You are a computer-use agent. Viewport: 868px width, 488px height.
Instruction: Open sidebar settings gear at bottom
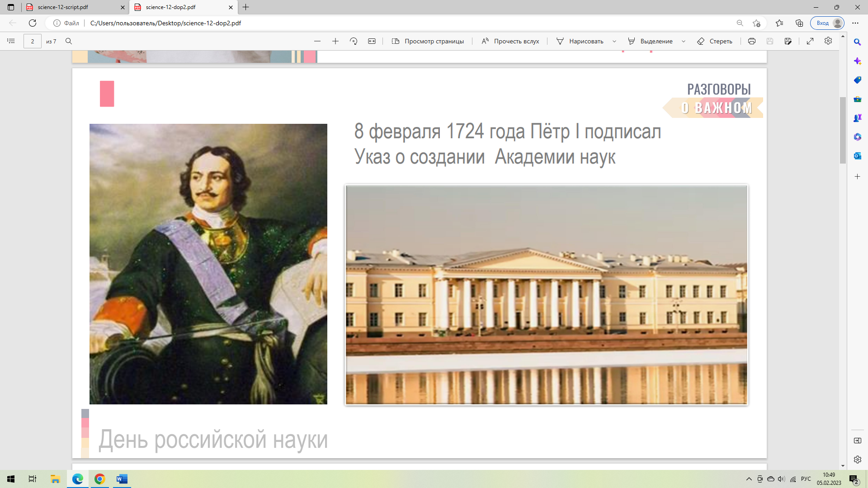click(x=857, y=460)
